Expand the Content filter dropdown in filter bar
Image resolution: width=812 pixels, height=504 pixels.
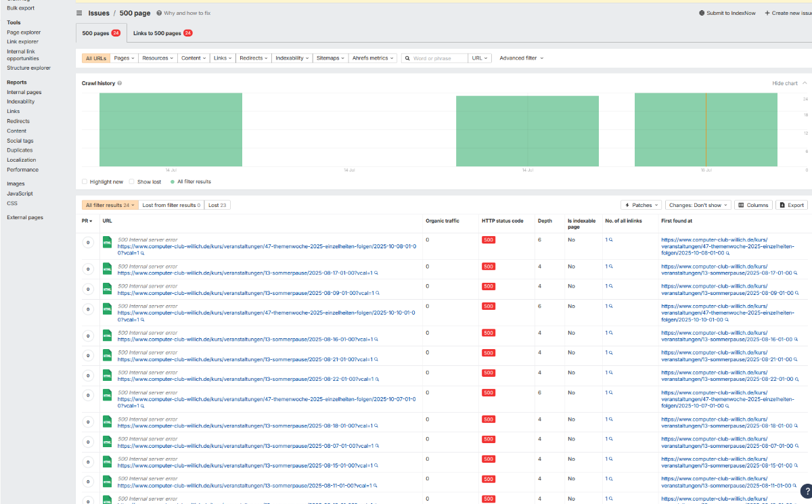pyautogui.click(x=194, y=58)
